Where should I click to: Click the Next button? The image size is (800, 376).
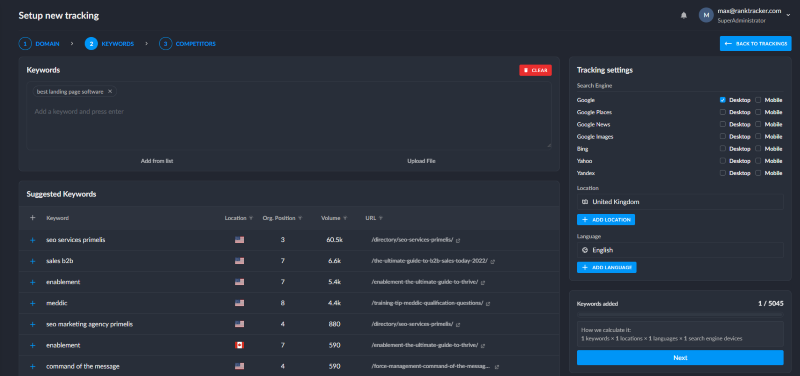[x=680, y=358]
